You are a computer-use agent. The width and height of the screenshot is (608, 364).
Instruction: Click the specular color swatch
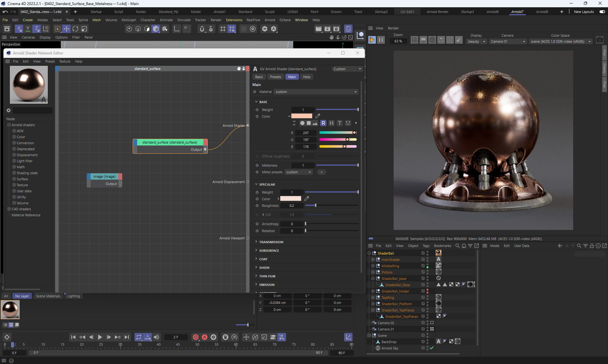pos(291,199)
